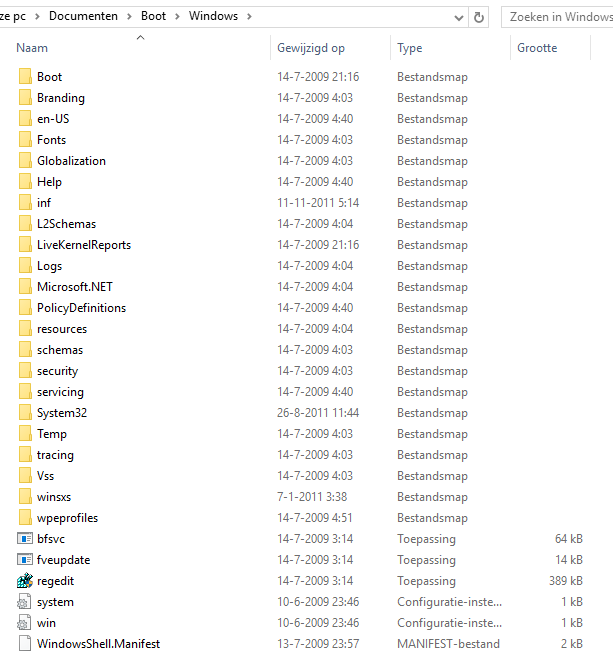The image size is (613, 660).
Task: Select the Fonts folder icon
Action: pyautogui.click(x=25, y=140)
